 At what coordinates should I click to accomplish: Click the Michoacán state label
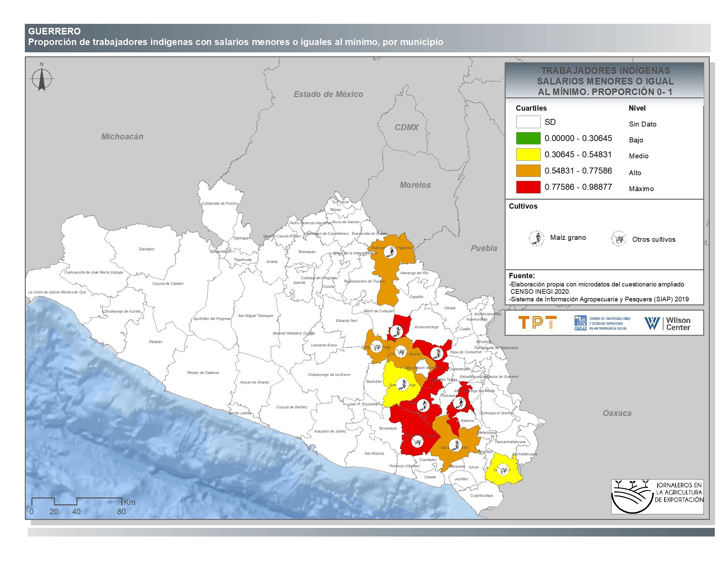click(122, 136)
